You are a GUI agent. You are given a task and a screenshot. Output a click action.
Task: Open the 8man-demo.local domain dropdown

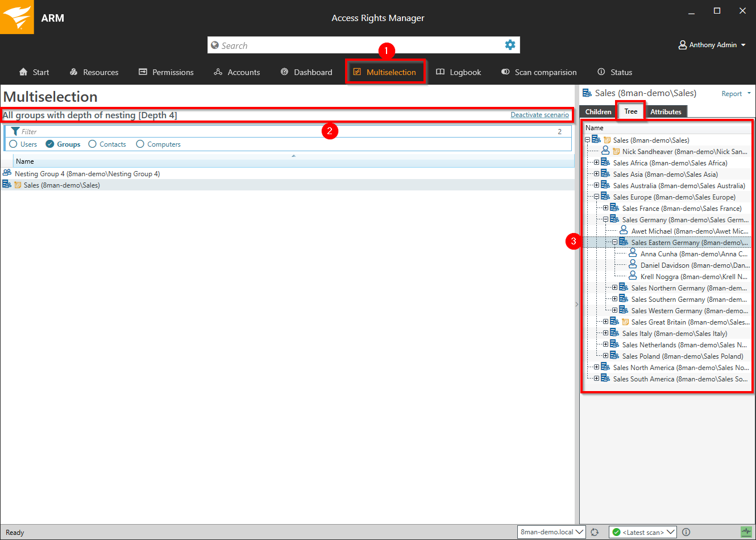coord(551,532)
